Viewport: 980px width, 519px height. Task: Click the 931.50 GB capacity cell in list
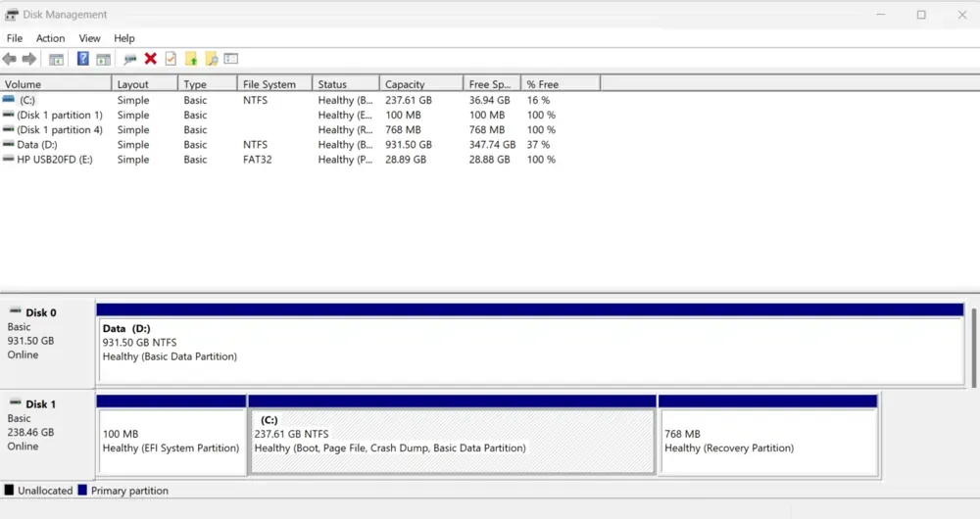pos(408,144)
